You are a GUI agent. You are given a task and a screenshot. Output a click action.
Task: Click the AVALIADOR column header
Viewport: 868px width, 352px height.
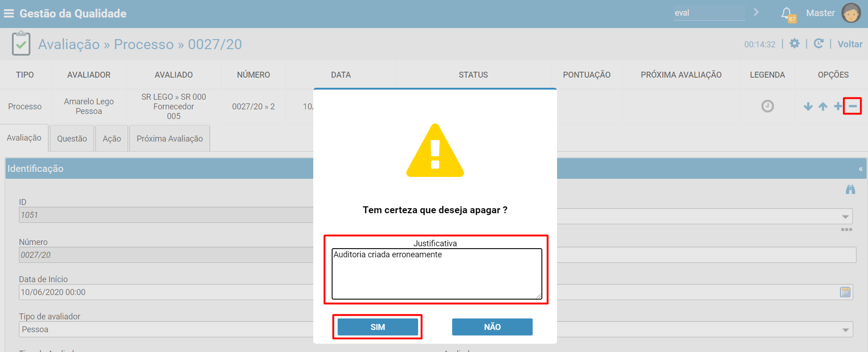[89, 74]
